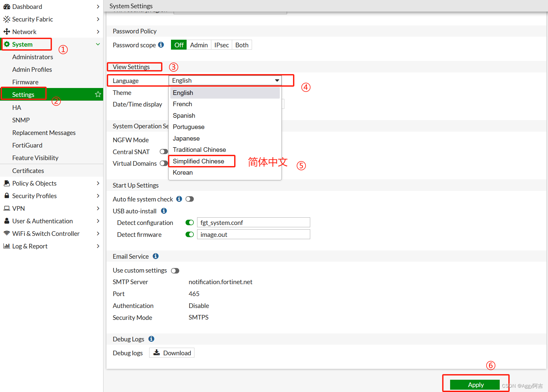The height and width of the screenshot is (392, 548).
Task: Click the WiFi & Switch Controller icon
Action: click(x=7, y=233)
